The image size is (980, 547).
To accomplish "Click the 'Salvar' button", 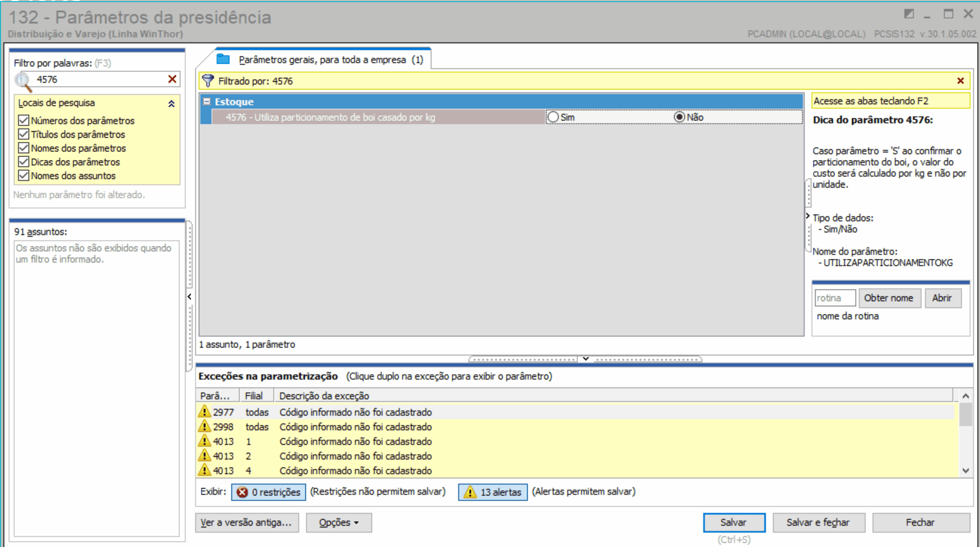I will point(734,522).
